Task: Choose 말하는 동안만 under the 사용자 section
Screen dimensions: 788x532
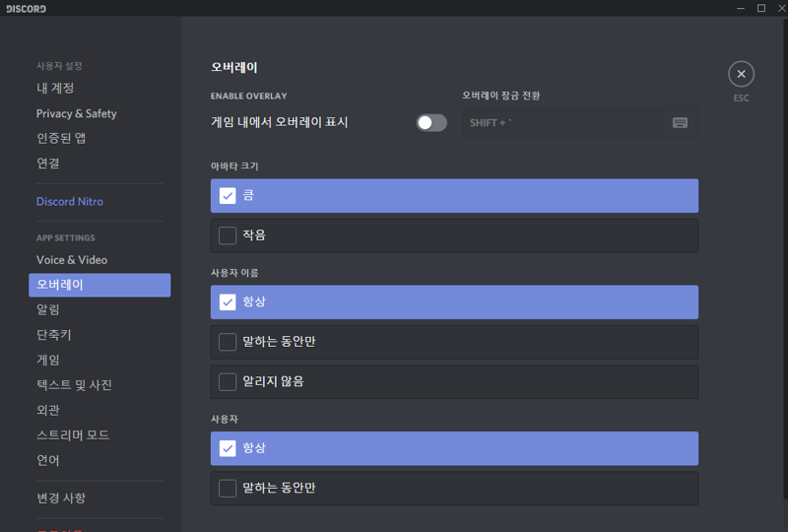Action: 454,489
